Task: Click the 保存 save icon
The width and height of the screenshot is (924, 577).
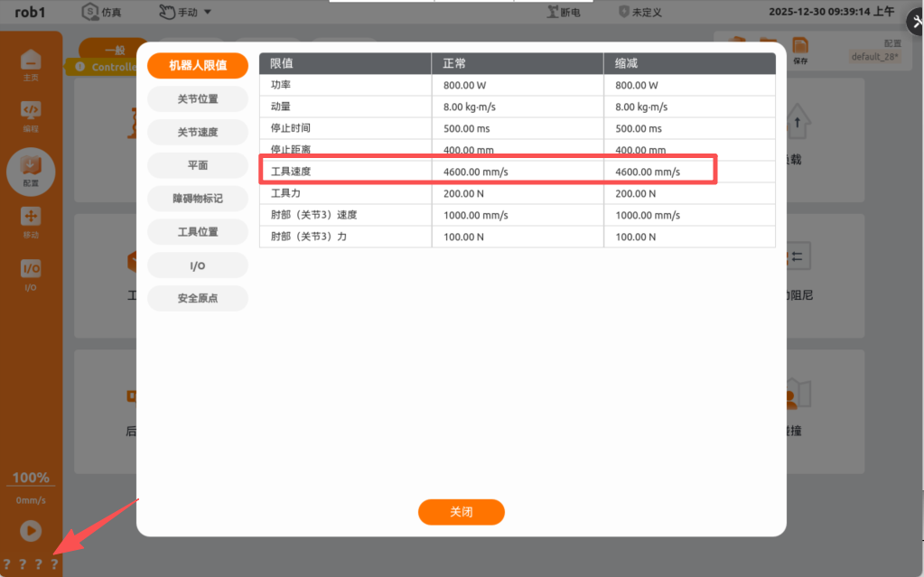Action: pos(799,49)
